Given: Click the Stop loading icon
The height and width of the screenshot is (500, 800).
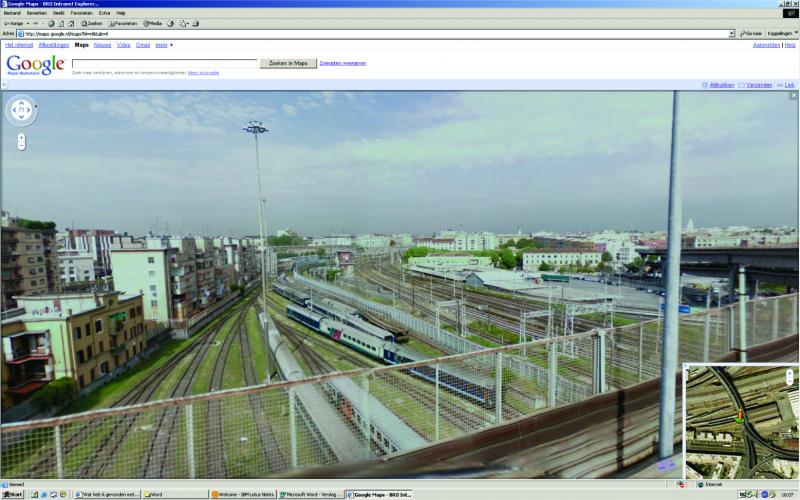Looking at the screenshot, I should pyautogui.click(x=51, y=23).
